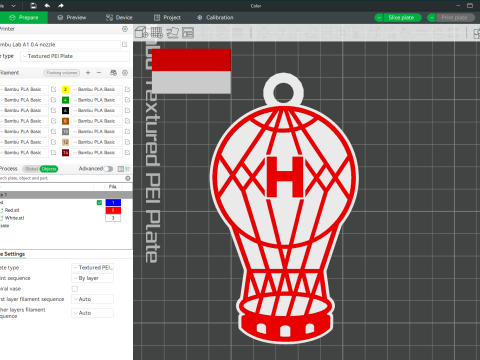Click the filament 3 cell for White.stl
Image resolution: width=480 pixels, height=360 pixels.
(113, 218)
